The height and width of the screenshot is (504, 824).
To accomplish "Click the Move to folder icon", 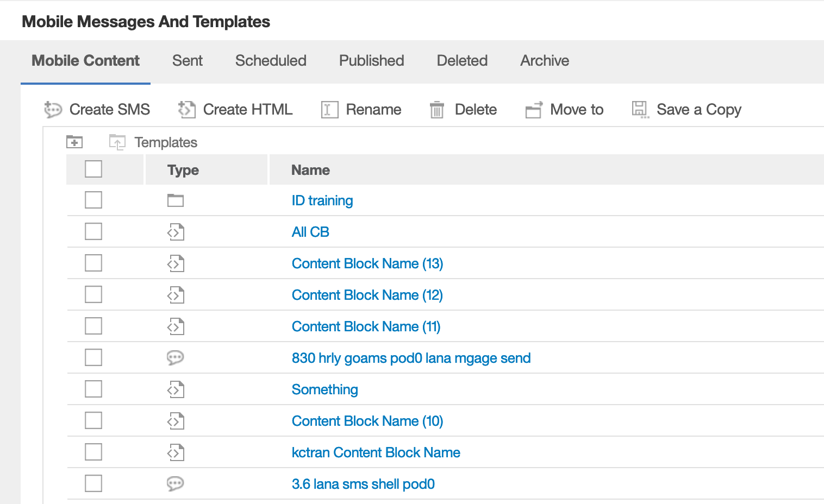I will [534, 110].
